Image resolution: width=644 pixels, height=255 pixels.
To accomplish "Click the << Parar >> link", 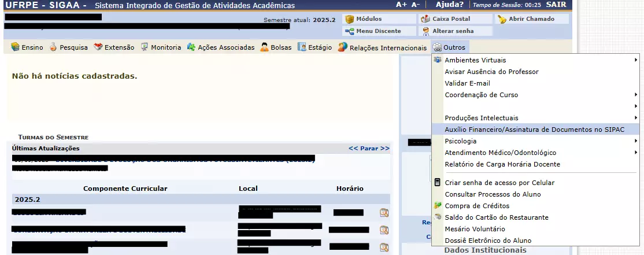I will (x=368, y=149).
